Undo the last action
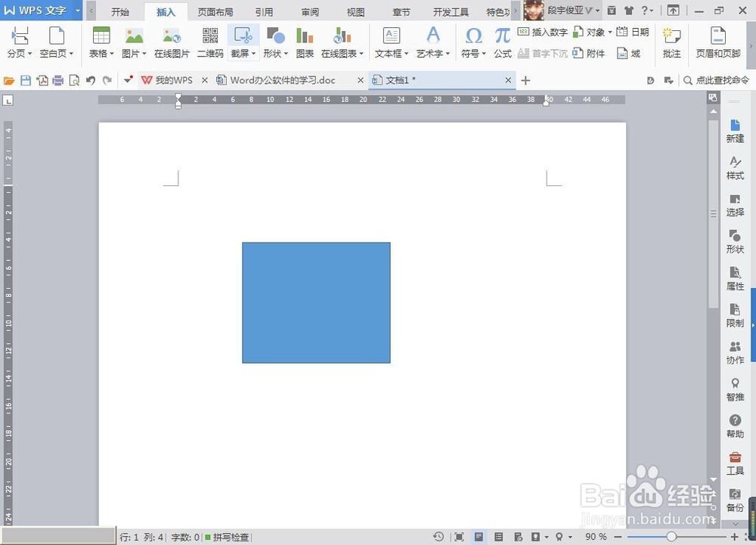Image resolution: width=756 pixels, height=545 pixels. pos(91,80)
